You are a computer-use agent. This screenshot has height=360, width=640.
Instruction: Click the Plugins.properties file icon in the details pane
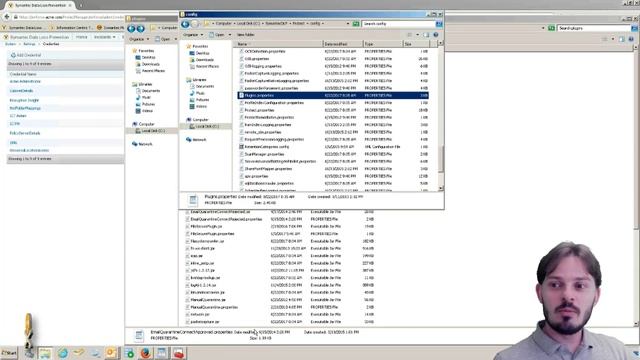coord(193,200)
